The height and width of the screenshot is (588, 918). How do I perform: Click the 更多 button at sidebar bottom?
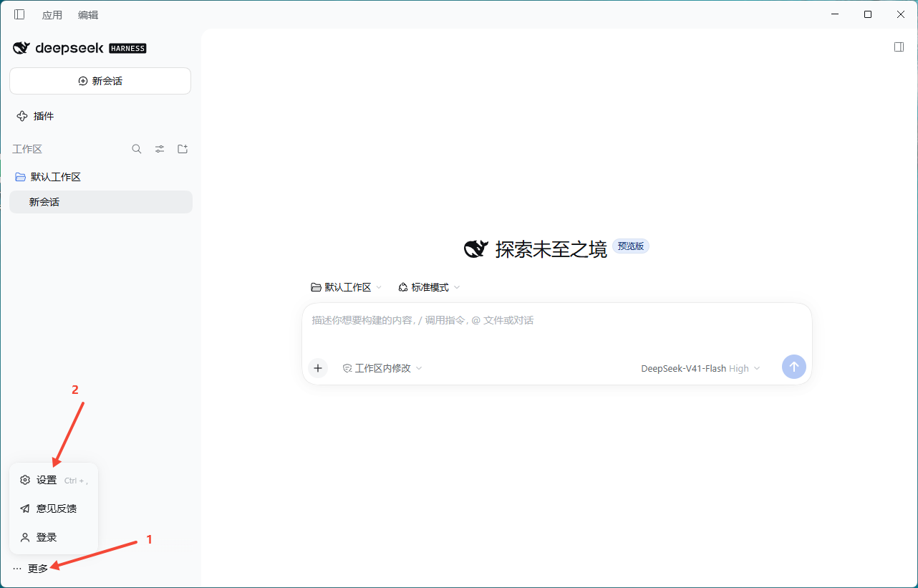tap(31, 568)
